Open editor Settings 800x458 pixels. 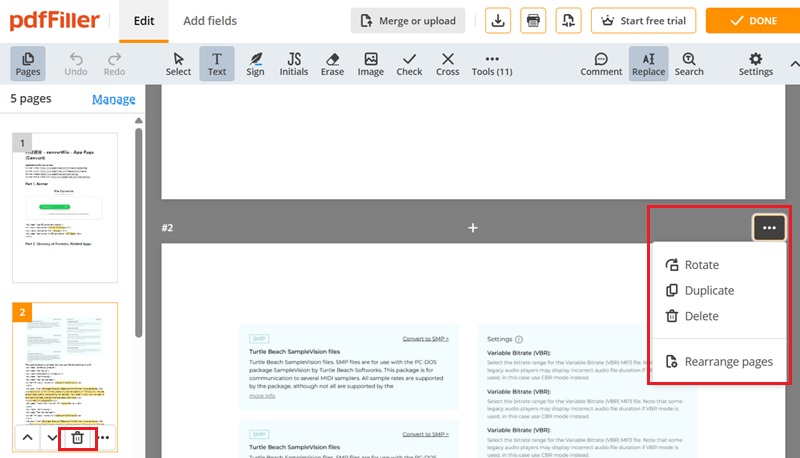(756, 64)
